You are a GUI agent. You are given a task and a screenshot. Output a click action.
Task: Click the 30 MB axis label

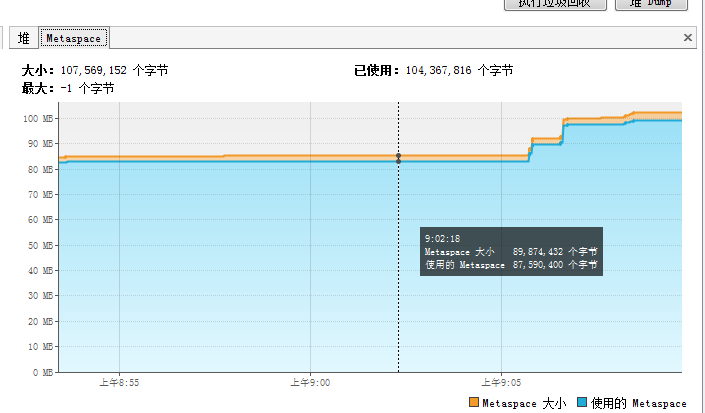(x=40, y=296)
